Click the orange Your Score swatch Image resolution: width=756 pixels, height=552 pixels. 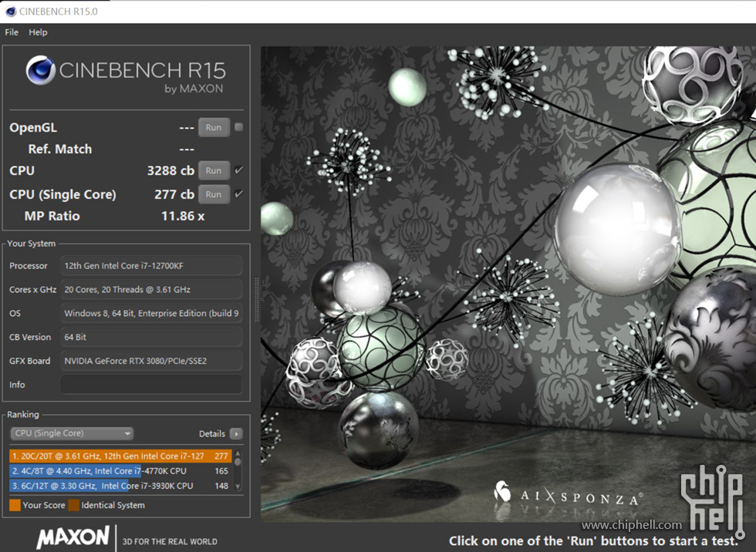15,505
